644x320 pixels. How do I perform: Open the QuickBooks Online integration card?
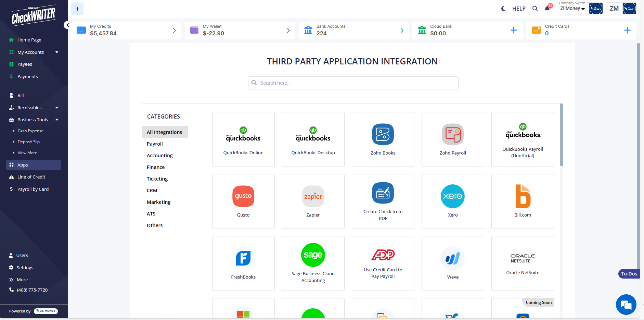tap(243, 139)
